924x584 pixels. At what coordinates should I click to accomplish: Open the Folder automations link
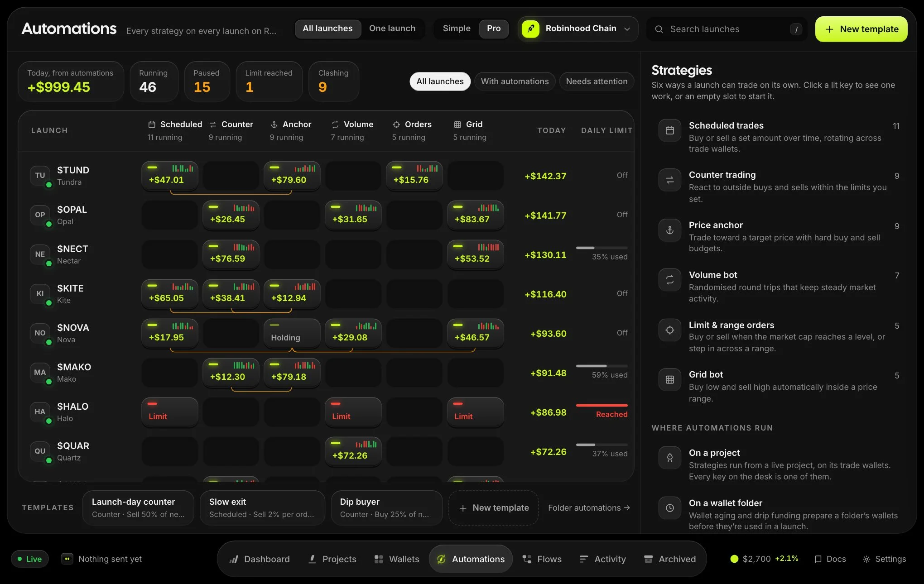tap(589, 508)
